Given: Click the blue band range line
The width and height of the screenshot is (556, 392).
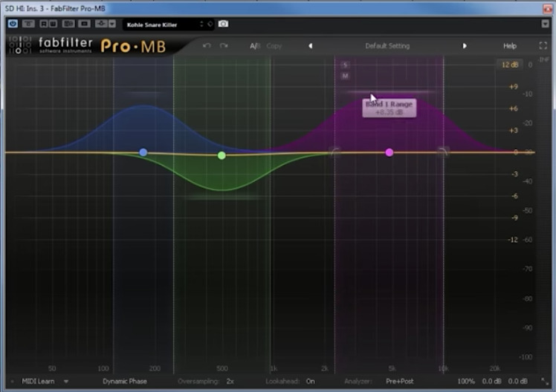Looking at the screenshot, I should point(144,93).
